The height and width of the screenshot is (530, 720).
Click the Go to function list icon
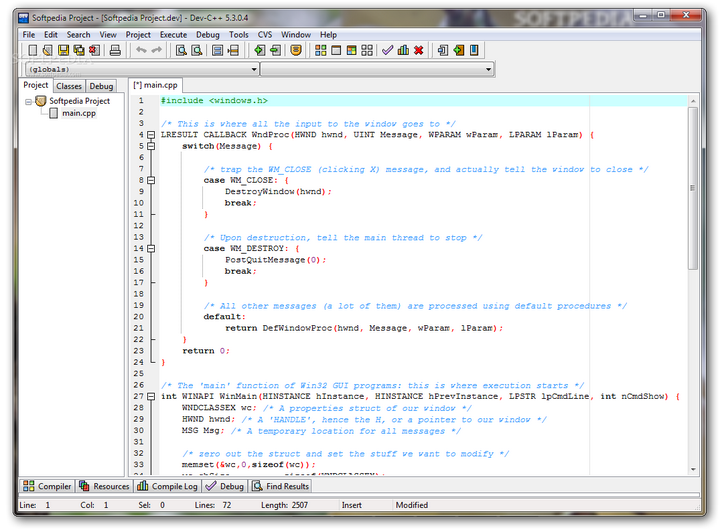point(218,50)
